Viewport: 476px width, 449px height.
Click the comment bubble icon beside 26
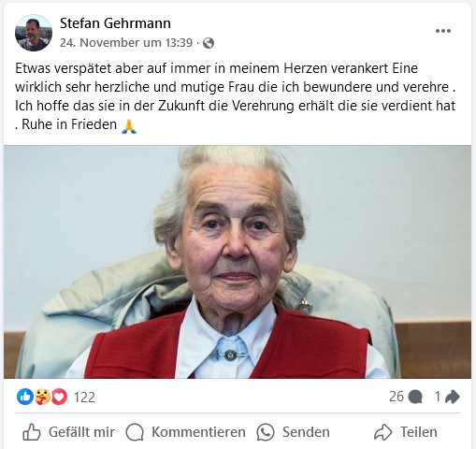(x=415, y=398)
